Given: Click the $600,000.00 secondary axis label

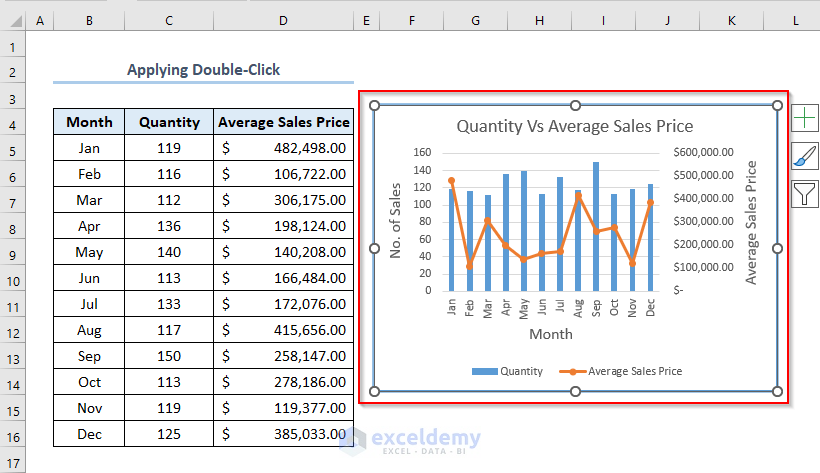Looking at the screenshot, I should [x=703, y=152].
